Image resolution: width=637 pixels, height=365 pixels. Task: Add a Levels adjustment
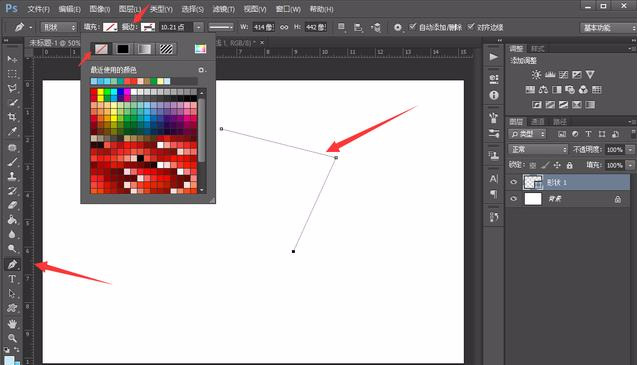[x=550, y=75]
